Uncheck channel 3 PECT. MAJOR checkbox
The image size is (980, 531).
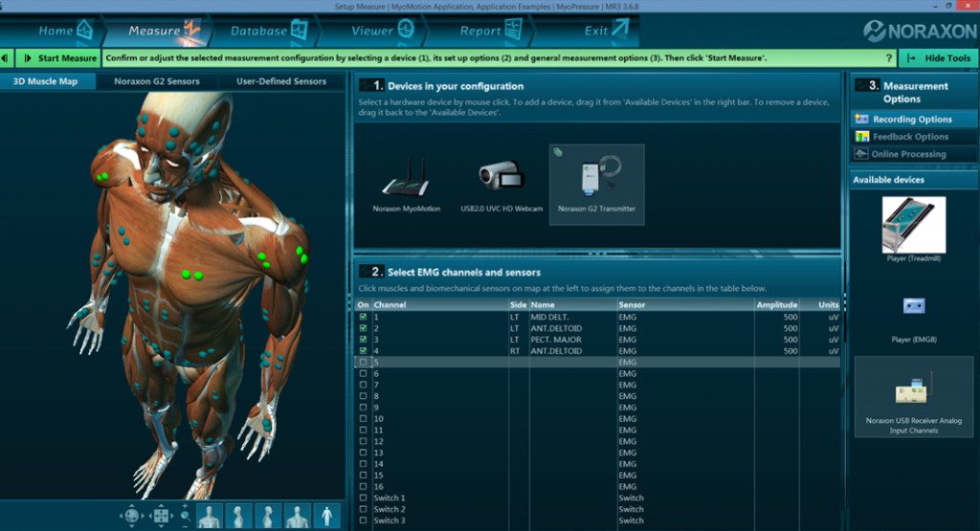(363, 340)
